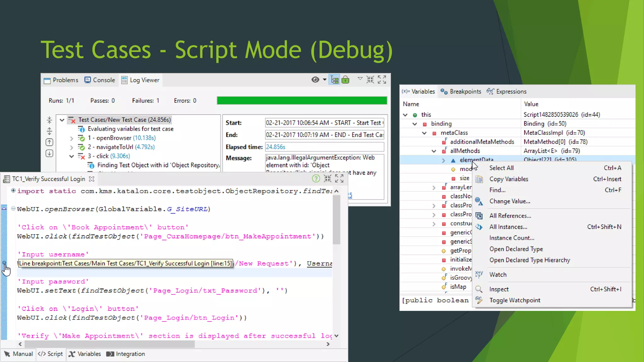
Task: Switch to Manual view tab
Action: point(19,354)
